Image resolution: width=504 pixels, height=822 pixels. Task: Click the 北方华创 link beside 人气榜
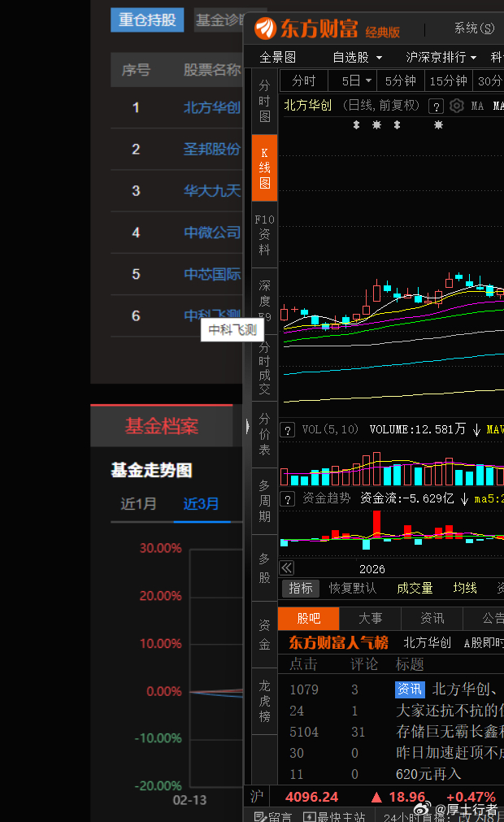click(x=427, y=642)
